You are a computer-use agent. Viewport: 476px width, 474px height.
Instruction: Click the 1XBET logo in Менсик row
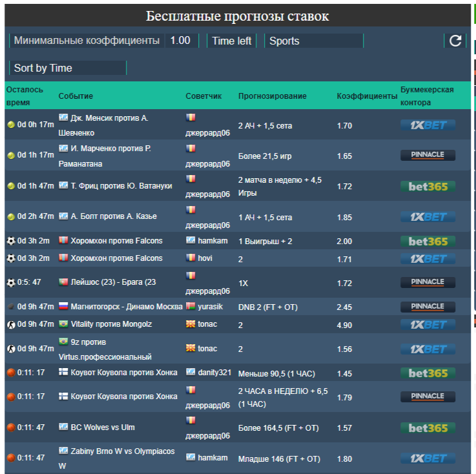[428, 125]
